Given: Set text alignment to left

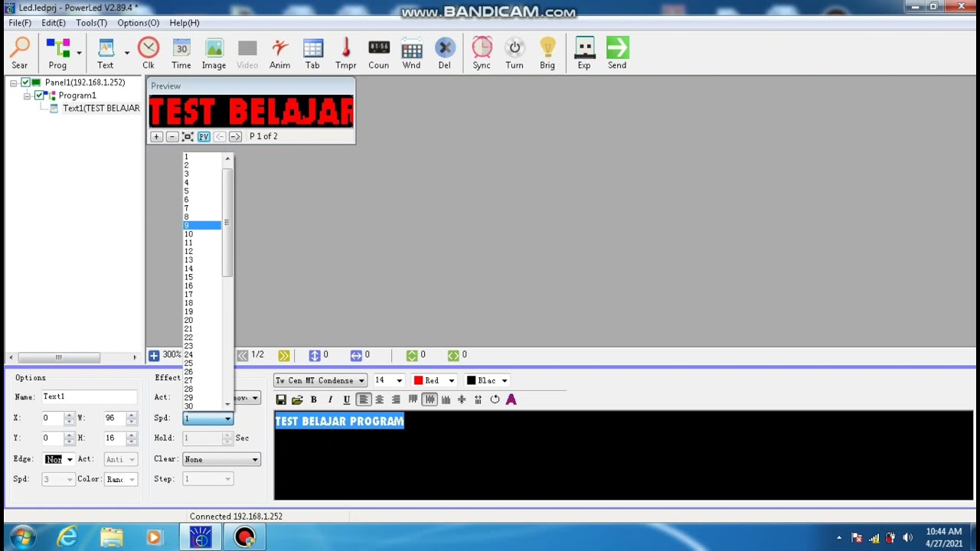Looking at the screenshot, I should pos(364,399).
